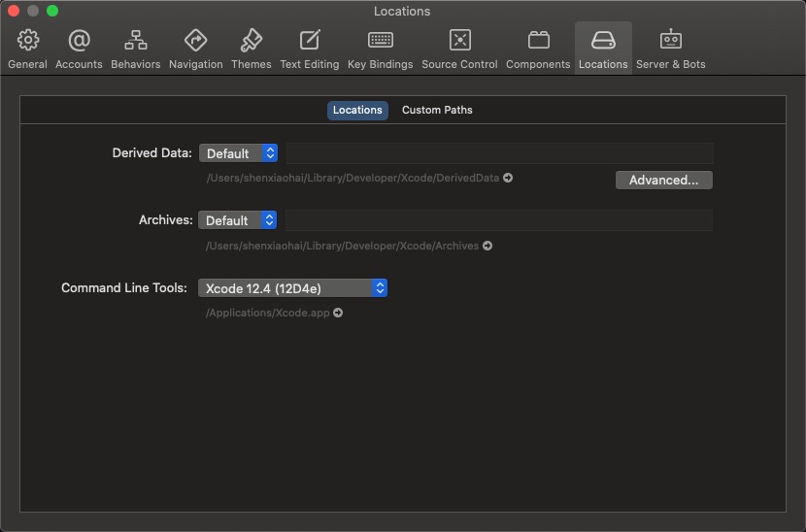Open the General preferences gear icon
This screenshot has width=806, height=532.
28,40
